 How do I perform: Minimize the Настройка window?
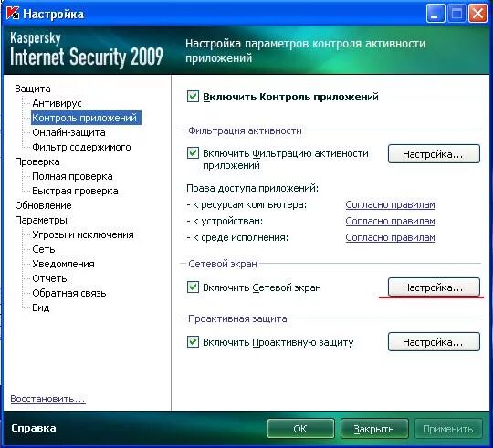pos(435,14)
